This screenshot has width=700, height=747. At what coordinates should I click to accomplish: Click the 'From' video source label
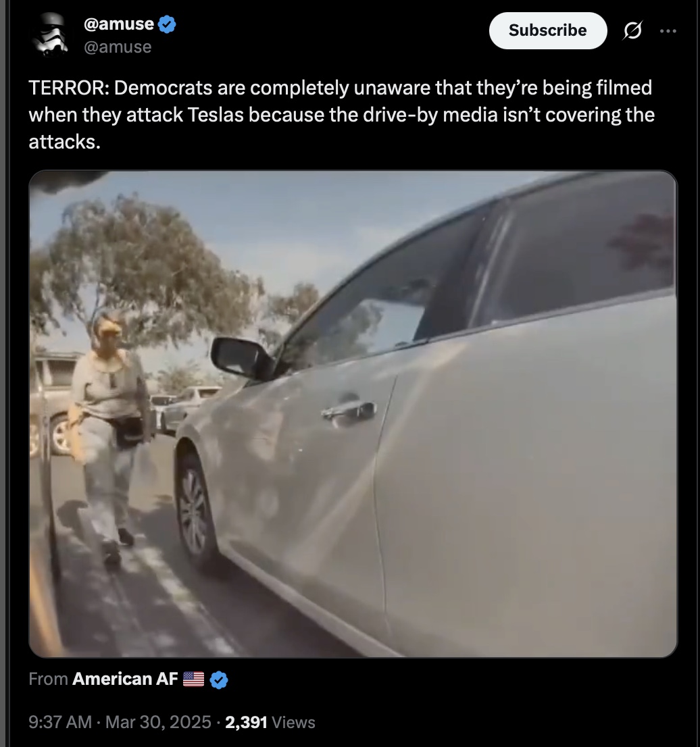click(x=48, y=679)
